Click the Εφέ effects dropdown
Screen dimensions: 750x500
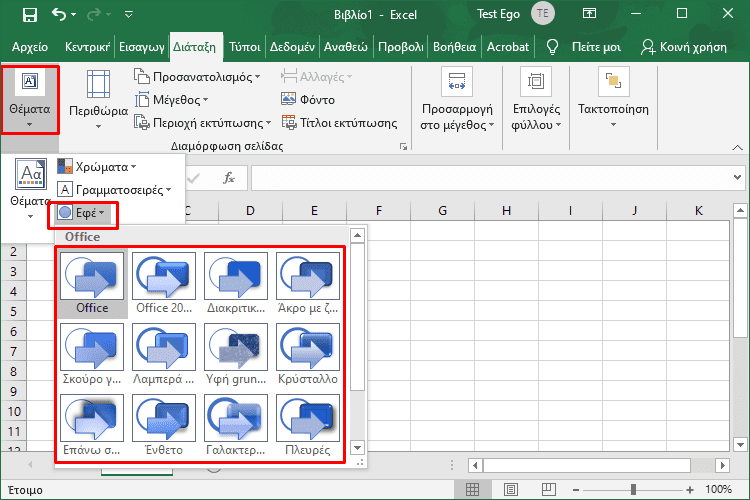tap(82, 212)
